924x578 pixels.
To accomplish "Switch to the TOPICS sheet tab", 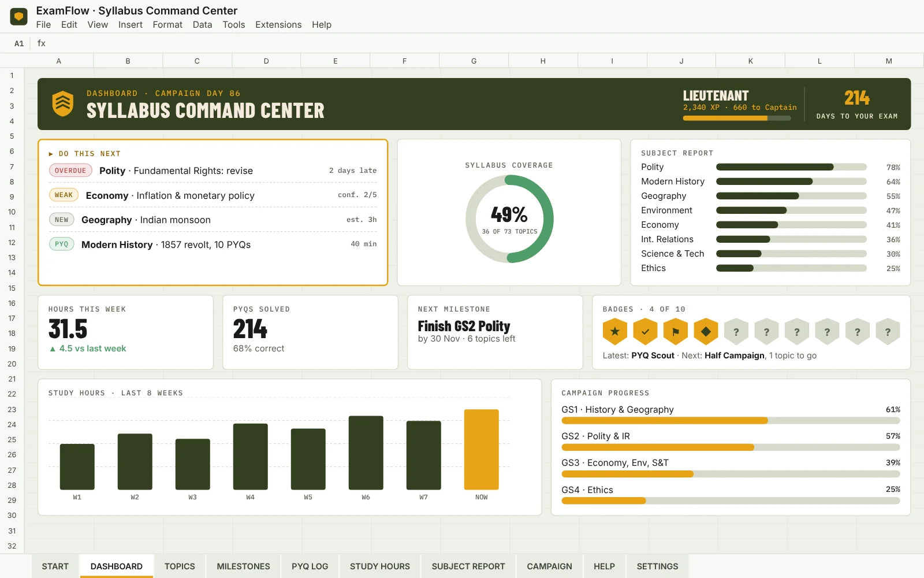I will pyautogui.click(x=180, y=566).
